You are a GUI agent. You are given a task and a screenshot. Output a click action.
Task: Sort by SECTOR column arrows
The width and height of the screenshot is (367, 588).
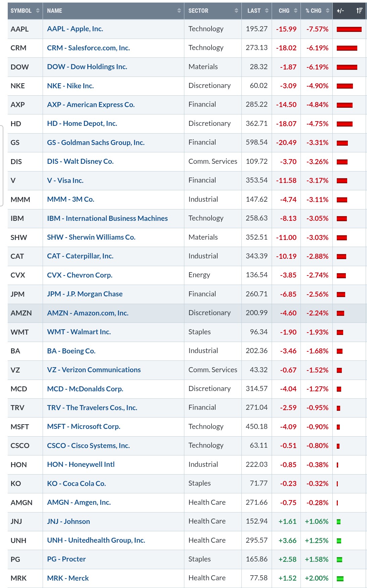tap(236, 11)
